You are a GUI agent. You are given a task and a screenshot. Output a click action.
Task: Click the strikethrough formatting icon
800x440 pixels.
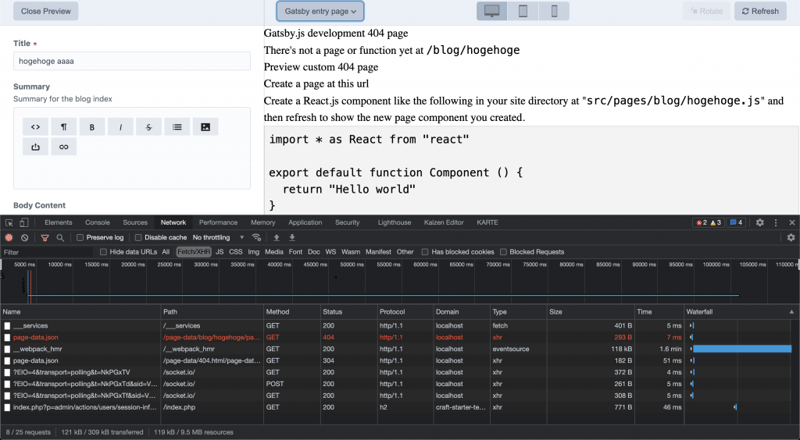[149, 127]
